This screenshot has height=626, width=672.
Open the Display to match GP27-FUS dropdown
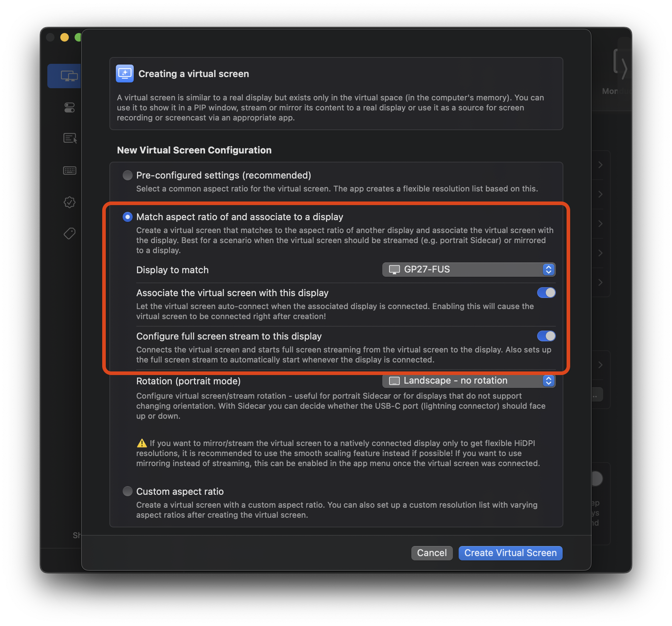point(468,270)
